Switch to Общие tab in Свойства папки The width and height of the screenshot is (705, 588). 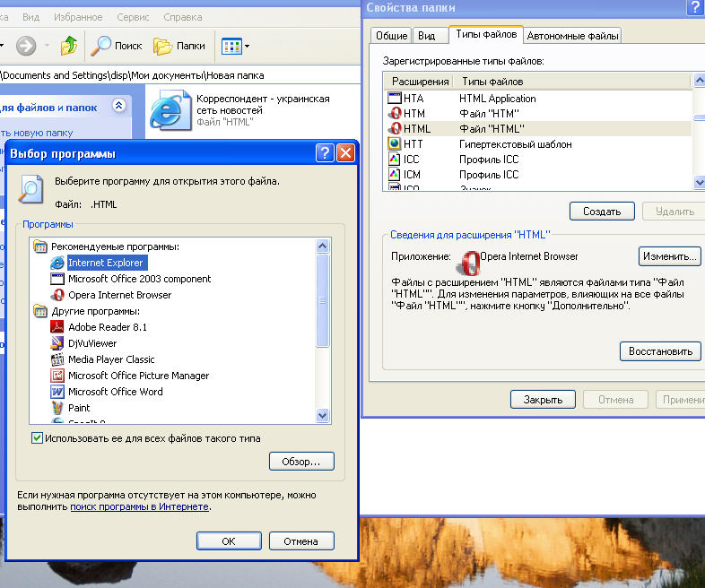(391, 36)
